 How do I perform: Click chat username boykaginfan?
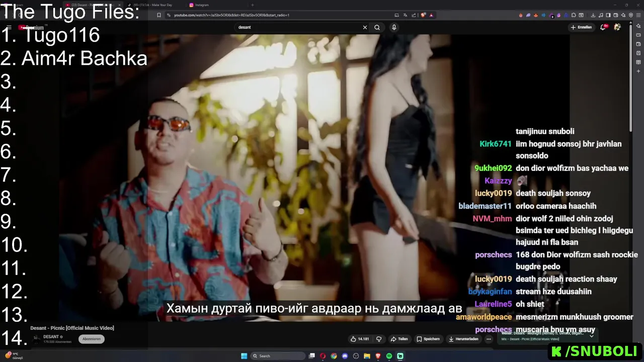coord(490,292)
